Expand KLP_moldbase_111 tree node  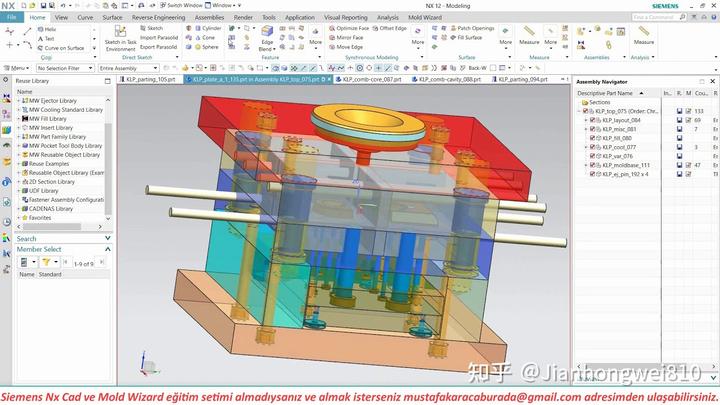586,165
